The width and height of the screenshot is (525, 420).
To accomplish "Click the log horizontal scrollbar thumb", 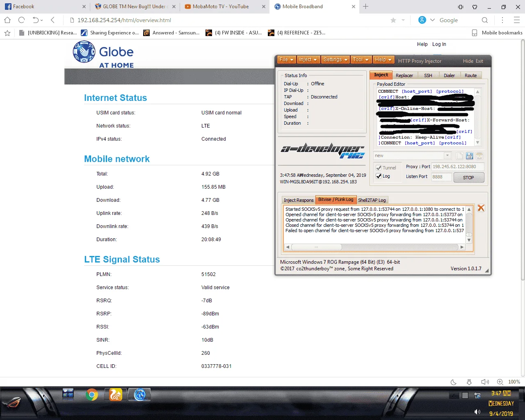I will (316, 247).
